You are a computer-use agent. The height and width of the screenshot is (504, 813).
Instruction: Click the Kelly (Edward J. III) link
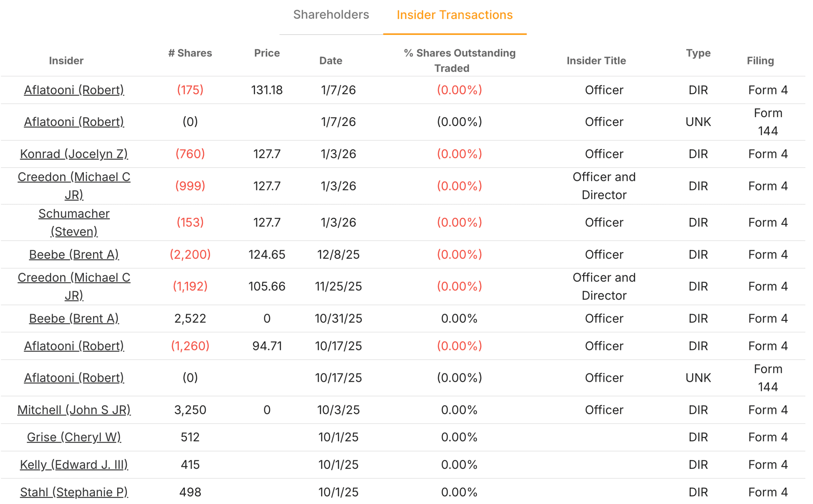point(74,465)
